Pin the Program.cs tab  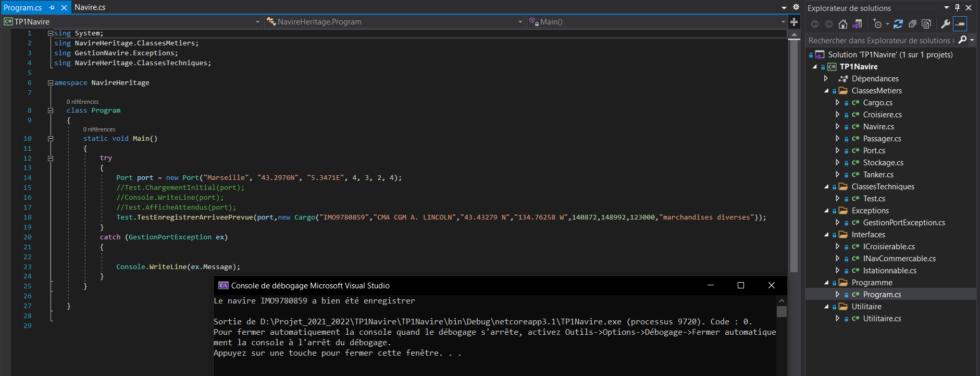coord(52,7)
